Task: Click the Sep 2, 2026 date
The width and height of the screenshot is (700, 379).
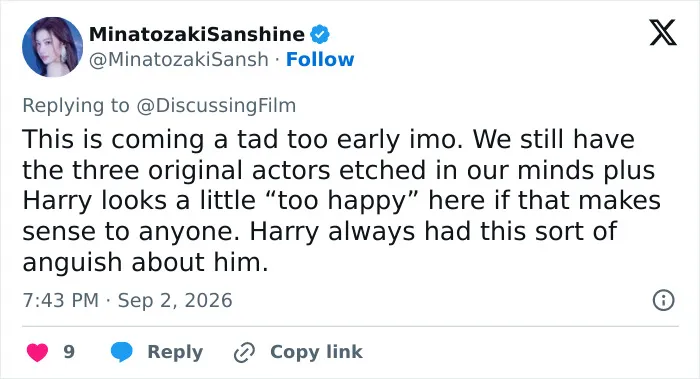Action: pyautogui.click(x=175, y=300)
